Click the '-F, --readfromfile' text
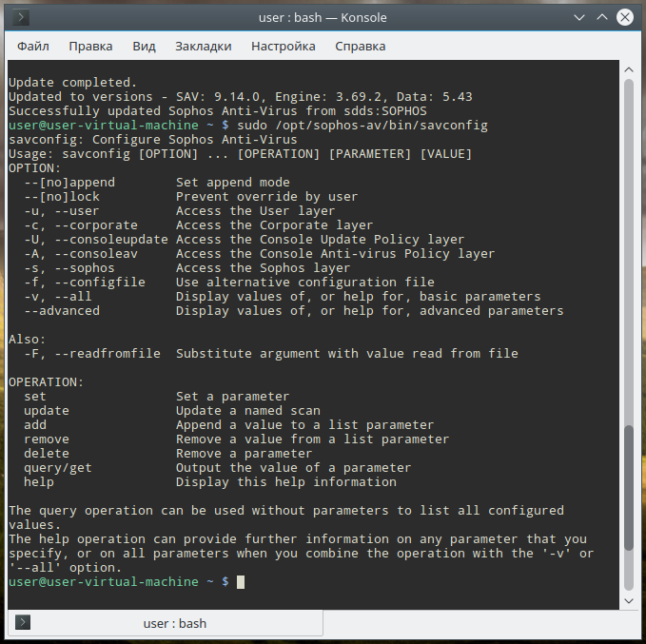This screenshot has width=646, height=644. coord(92,354)
